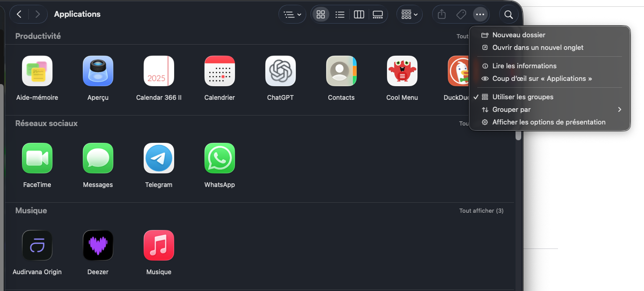
Task: Select Ouvrir dans un nouvel onglet
Action: coord(551,47)
